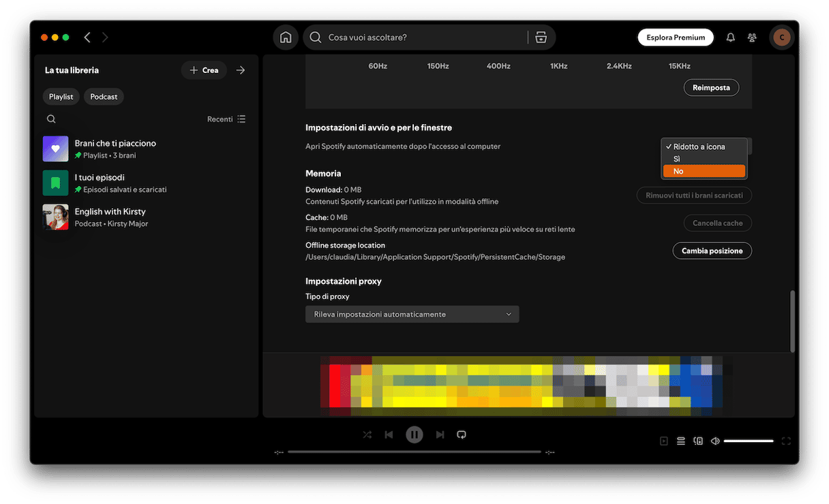The image size is (829, 504).
Task: Click the track progress bar
Action: (x=414, y=452)
